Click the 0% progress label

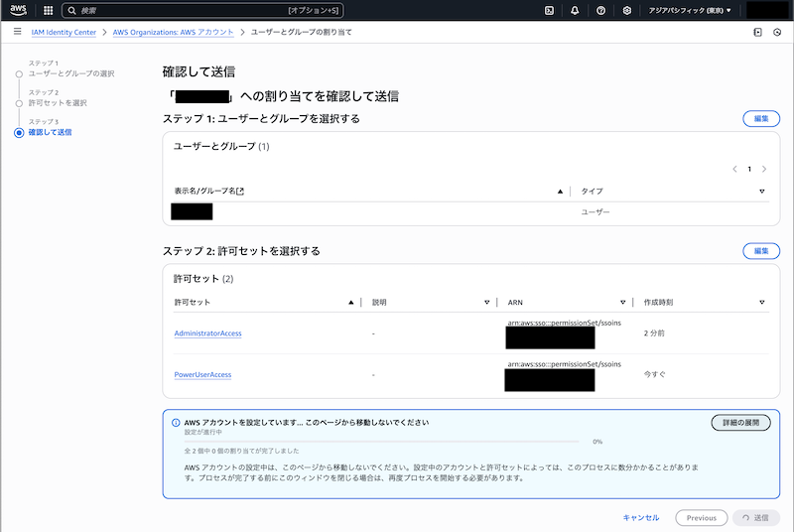coord(597,442)
